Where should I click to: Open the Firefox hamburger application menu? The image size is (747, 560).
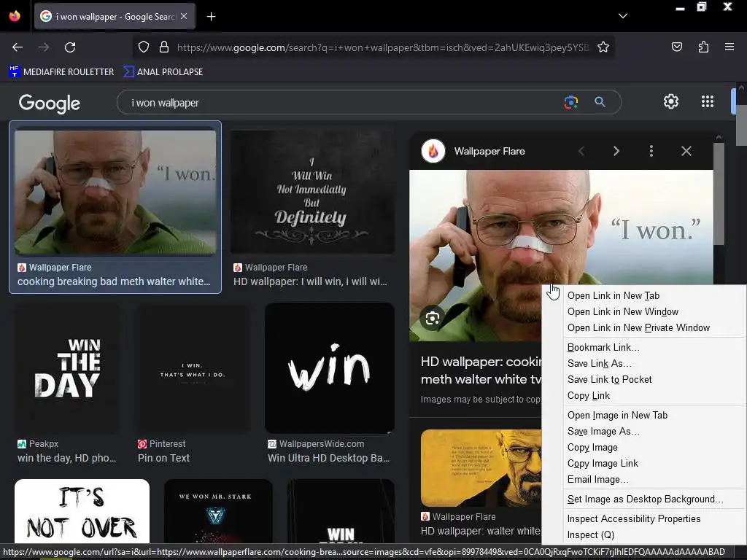[x=729, y=47]
